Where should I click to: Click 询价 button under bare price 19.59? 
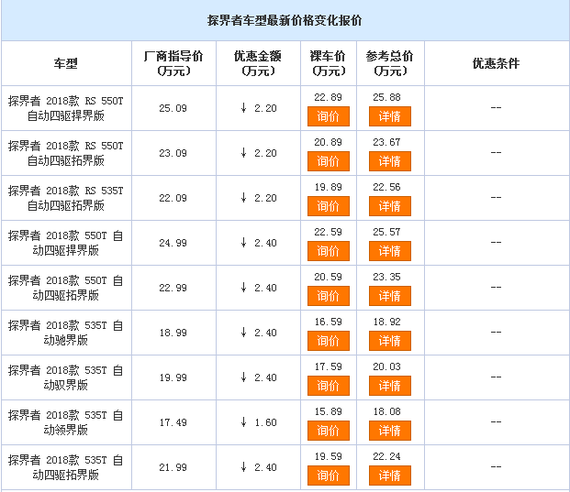click(x=328, y=476)
